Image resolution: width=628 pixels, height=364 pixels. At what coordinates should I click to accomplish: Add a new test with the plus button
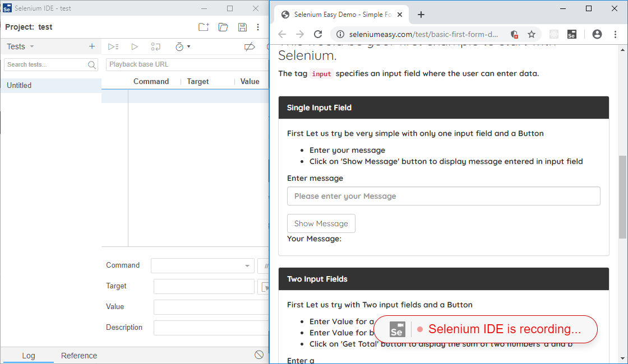pos(91,46)
